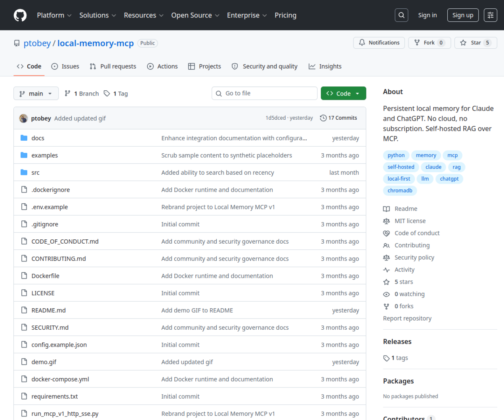Click the self-hosted topic tag
This screenshot has height=420, width=504.
coord(401,167)
